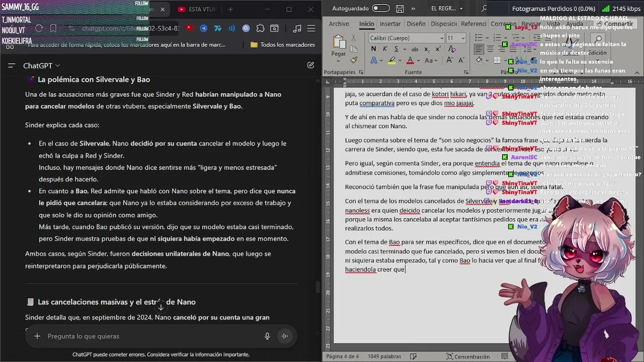This screenshot has width=644, height=362.
Task: Open the Todos los marcadores bookmarks folder
Action: coord(282,45)
